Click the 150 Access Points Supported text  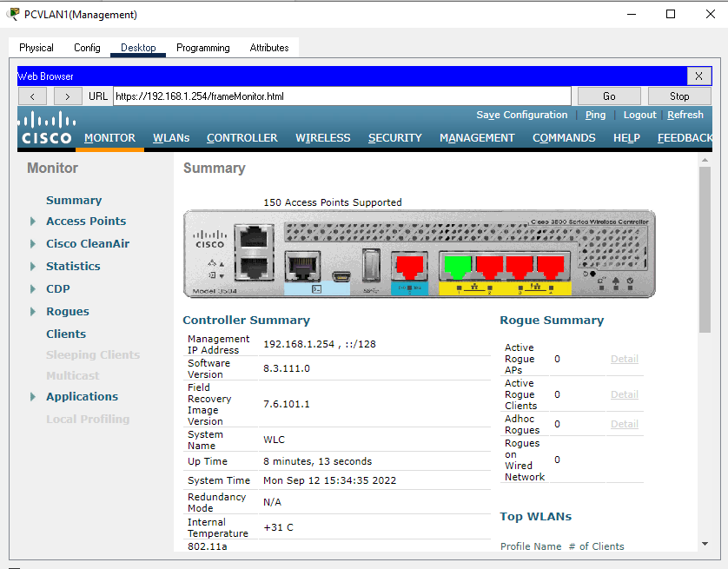point(333,202)
